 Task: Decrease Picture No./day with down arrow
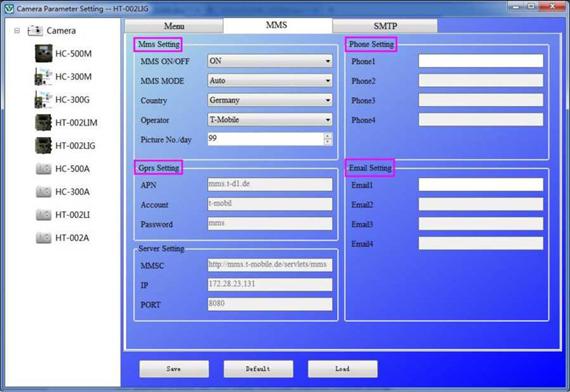pos(328,142)
